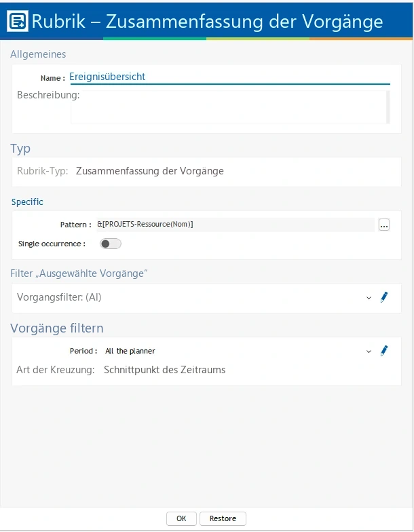Expand the Vorgangsfilter dropdown chevron
This screenshot has width=414, height=532.
coord(369,298)
